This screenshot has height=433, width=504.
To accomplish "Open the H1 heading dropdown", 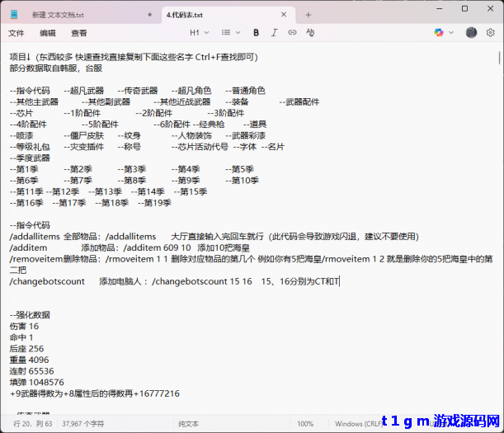I will (199, 33).
